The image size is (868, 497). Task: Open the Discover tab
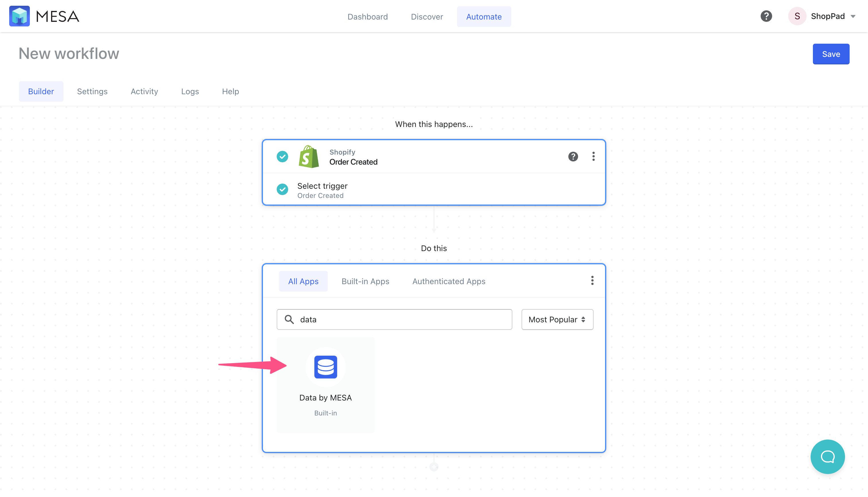tap(427, 16)
